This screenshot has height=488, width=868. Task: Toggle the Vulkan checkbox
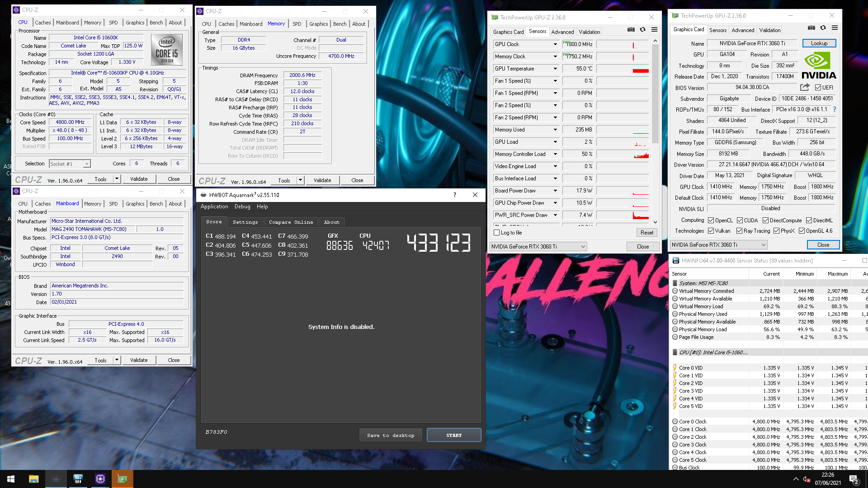click(x=711, y=231)
